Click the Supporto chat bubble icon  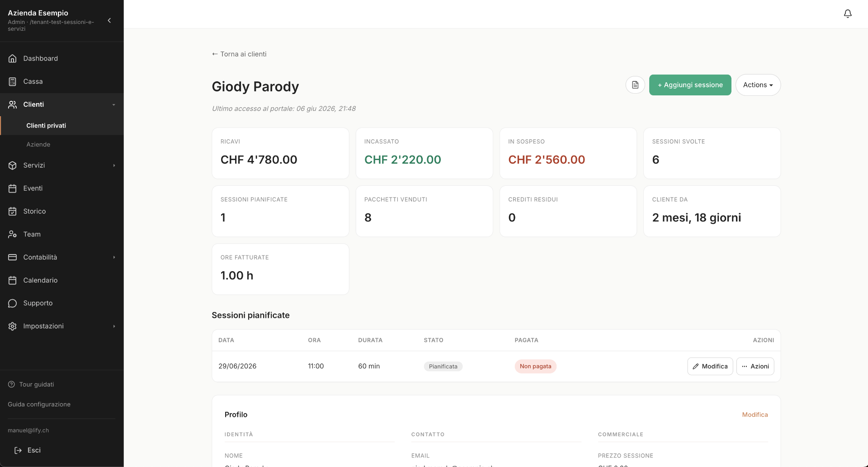coord(13,303)
